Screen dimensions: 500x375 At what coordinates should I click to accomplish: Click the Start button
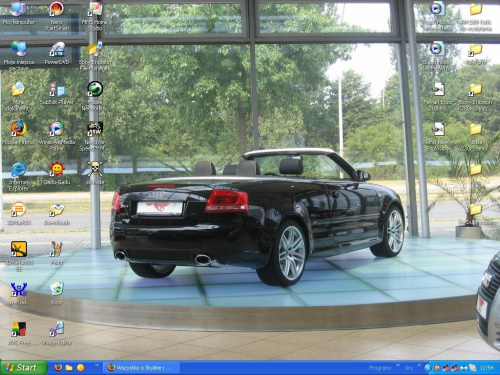pyautogui.click(x=24, y=368)
